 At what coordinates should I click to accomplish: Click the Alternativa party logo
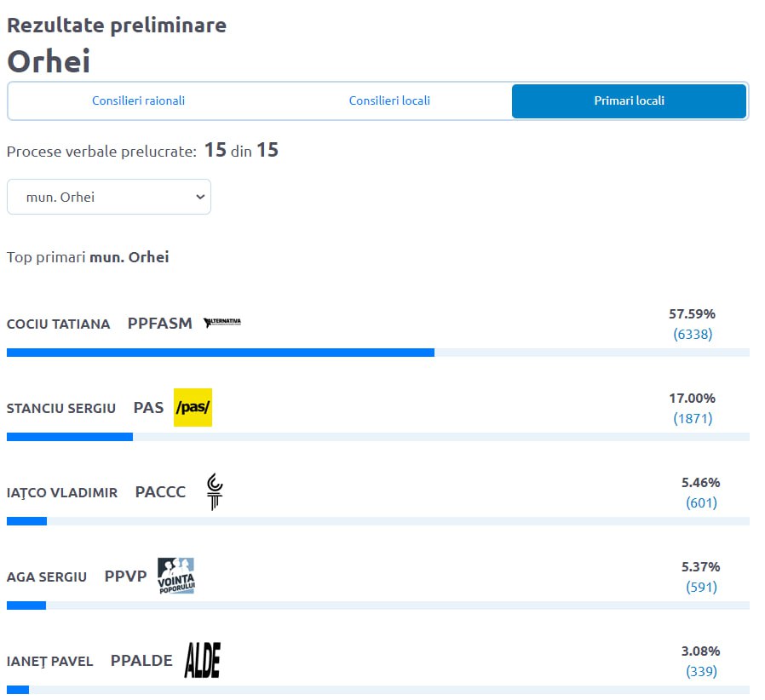pyautogui.click(x=222, y=323)
